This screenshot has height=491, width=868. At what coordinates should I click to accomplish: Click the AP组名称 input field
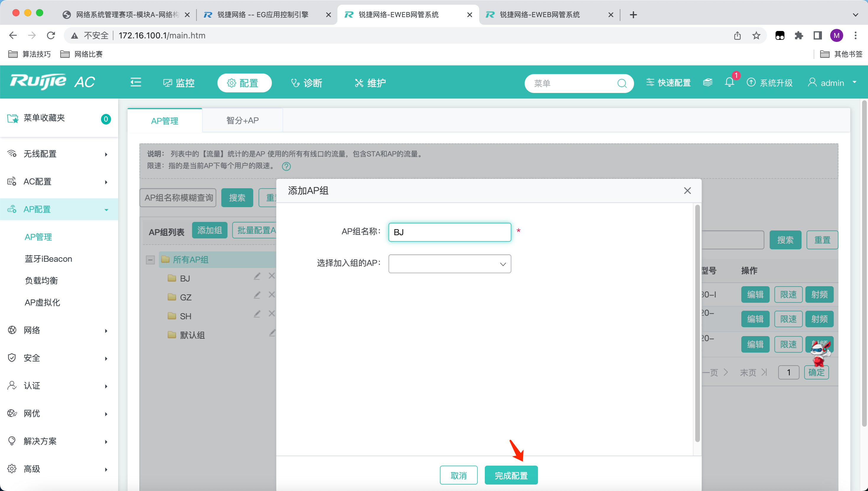450,232
